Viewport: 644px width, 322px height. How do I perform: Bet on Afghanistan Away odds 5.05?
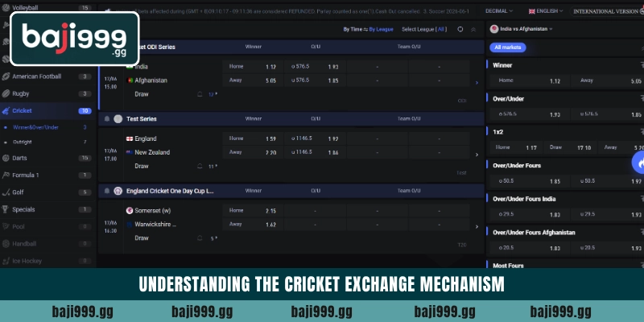click(x=253, y=80)
